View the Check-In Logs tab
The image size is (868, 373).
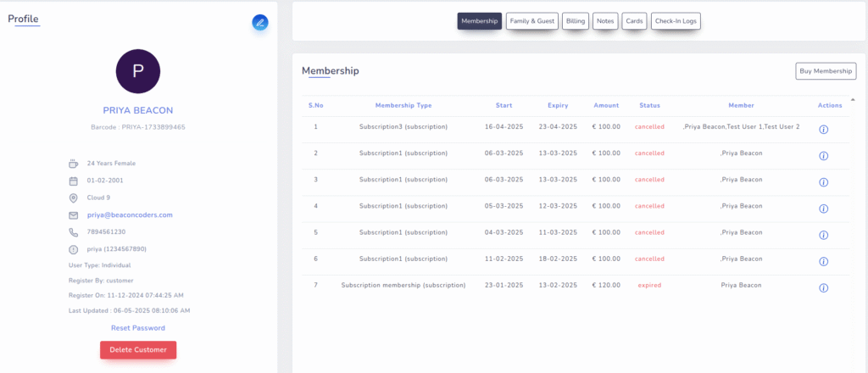coord(676,21)
